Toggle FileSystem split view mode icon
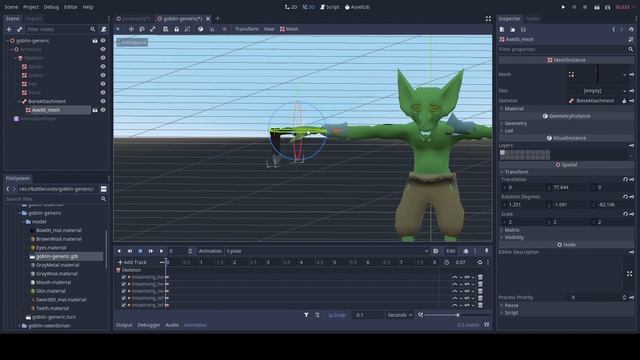This screenshot has height=360, width=640. point(104,189)
